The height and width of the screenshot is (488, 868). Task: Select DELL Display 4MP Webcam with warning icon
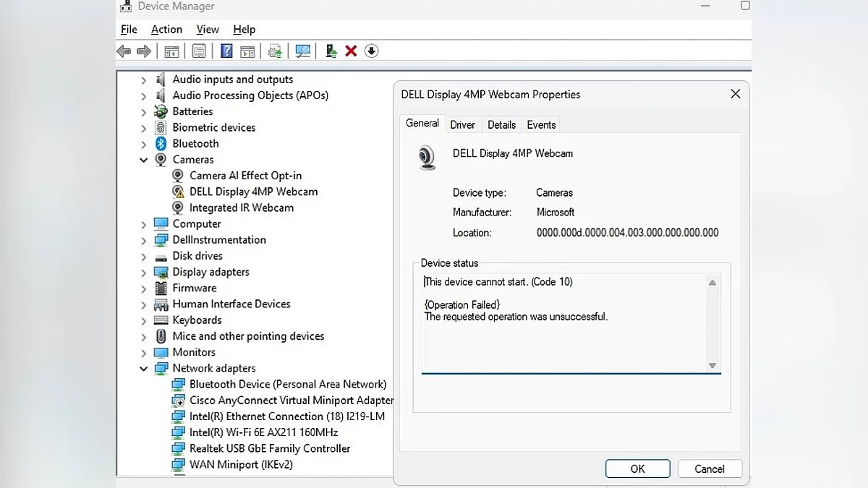tap(253, 192)
